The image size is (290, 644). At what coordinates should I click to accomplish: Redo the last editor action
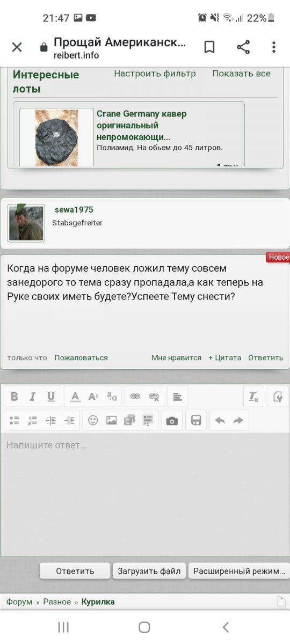[x=238, y=421]
